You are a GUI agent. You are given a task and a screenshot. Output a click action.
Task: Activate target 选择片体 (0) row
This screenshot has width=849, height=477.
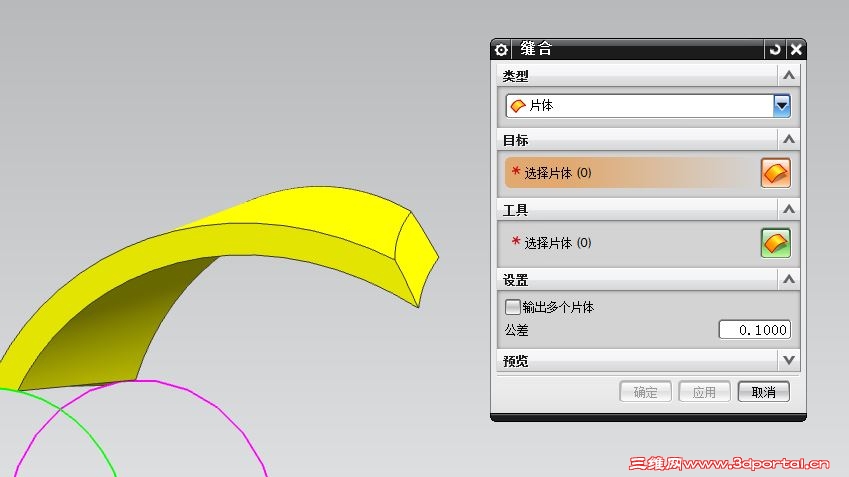(x=632, y=173)
